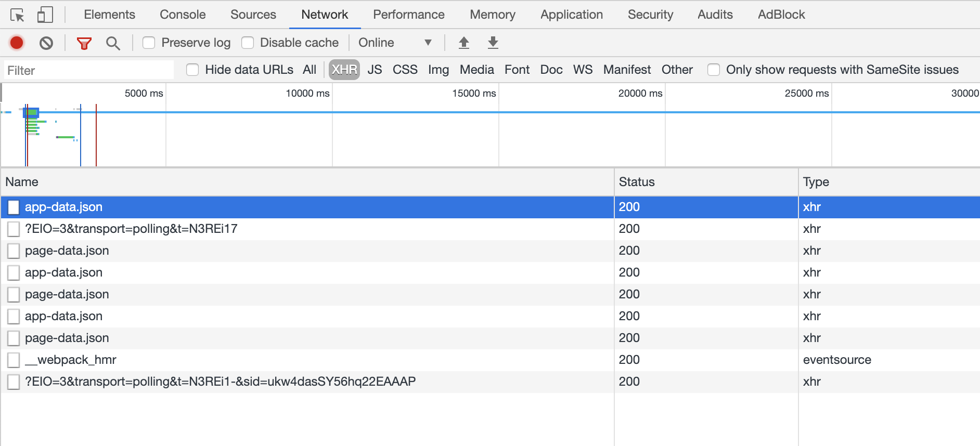Clear the network log

pyautogui.click(x=46, y=43)
